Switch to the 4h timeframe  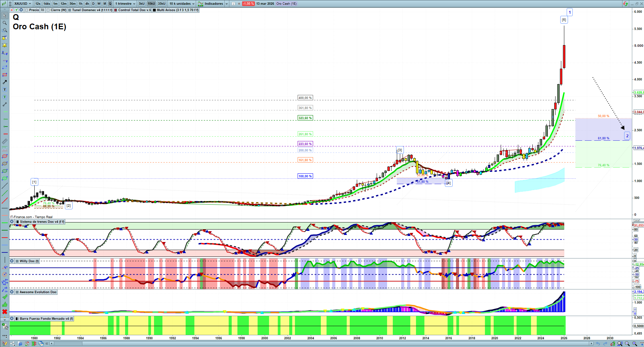[x=87, y=4]
